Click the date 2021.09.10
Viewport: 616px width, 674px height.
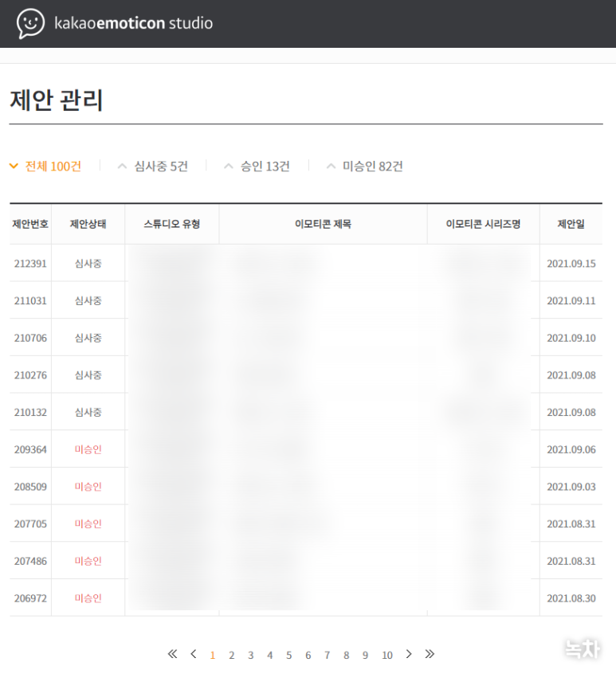pyautogui.click(x=571, y=338)
